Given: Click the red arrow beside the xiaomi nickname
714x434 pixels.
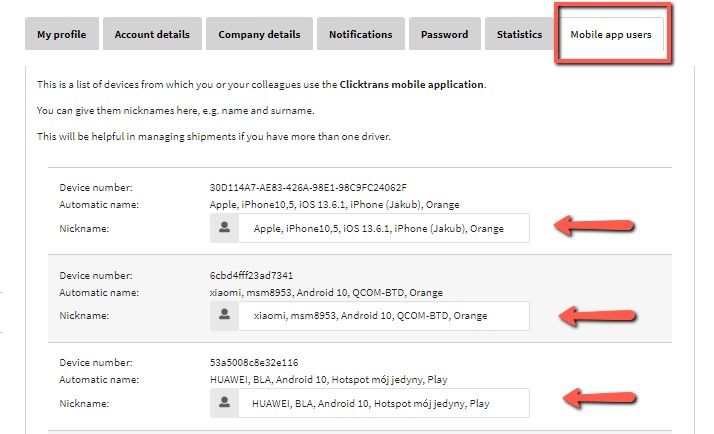Looking at the screenshot, I should pos(597,316).
